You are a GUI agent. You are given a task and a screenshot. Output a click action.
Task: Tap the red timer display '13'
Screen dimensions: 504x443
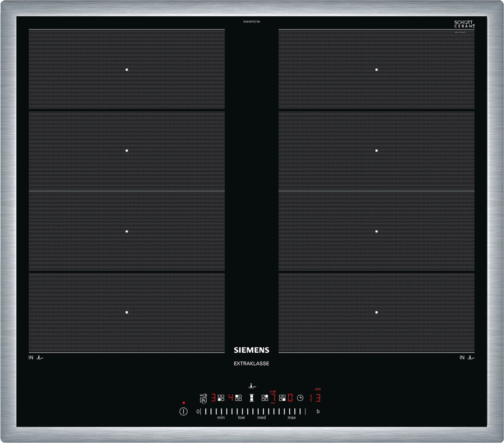click(x=315, y=398)
